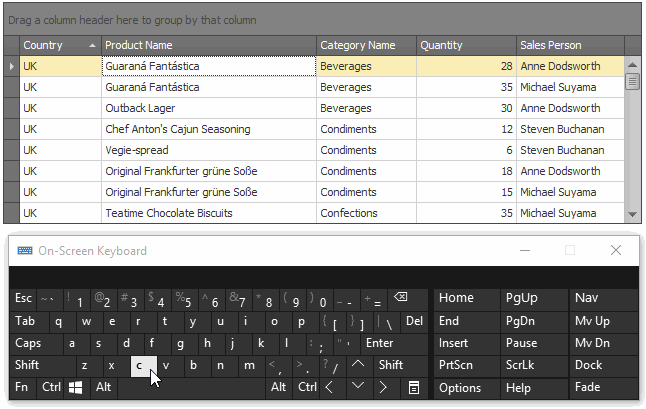
Task: Sort by the Country column header
Action: click(x=60, y=45)
